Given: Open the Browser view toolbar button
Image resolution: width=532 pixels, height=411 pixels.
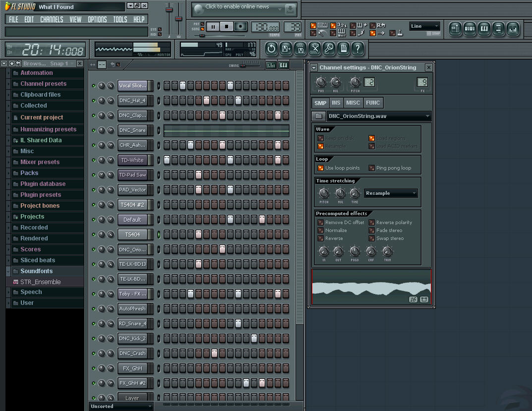Looking at the screenshot, I should coord(498,29).
